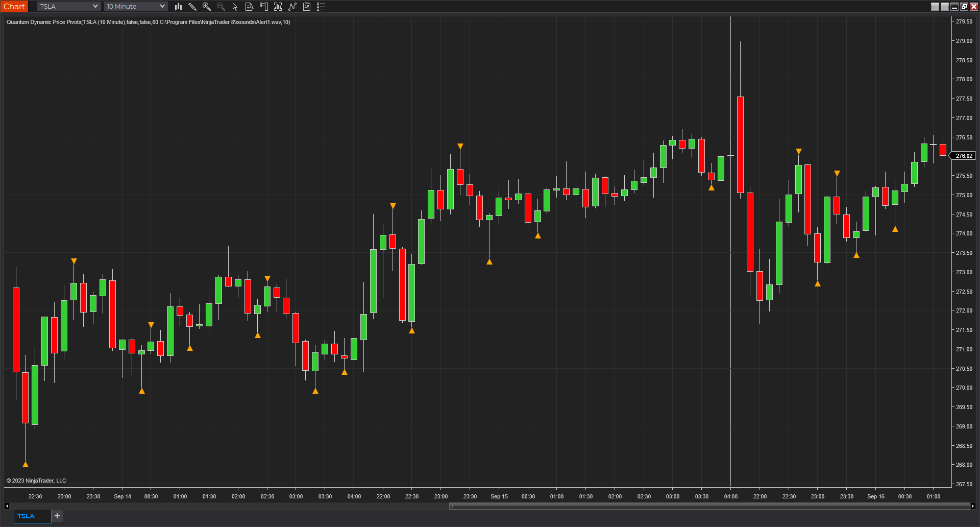Click the Zoom Out magnifier
This screenshot has height=527, width=980.
pyautogui.click(x=221, y=7)
